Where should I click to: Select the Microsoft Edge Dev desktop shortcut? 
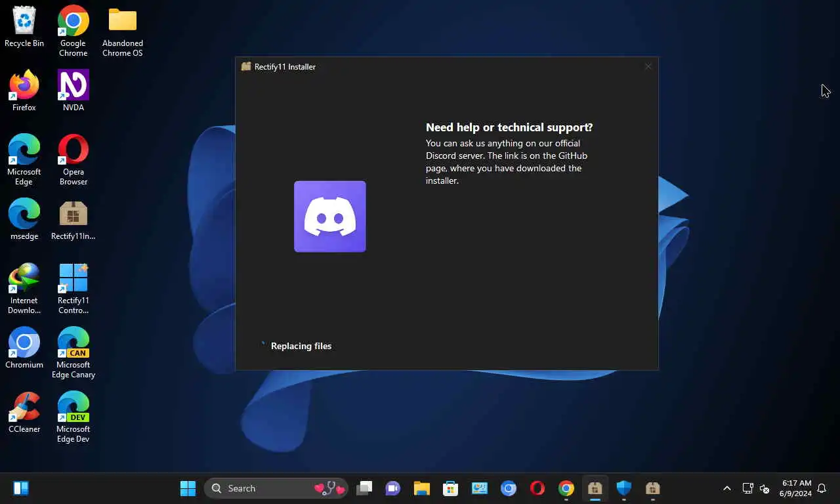pyautogui.click(x=73, y=417)
